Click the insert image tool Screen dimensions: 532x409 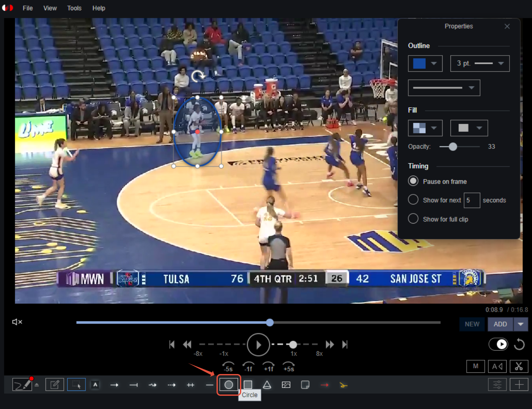coord(286,385)
